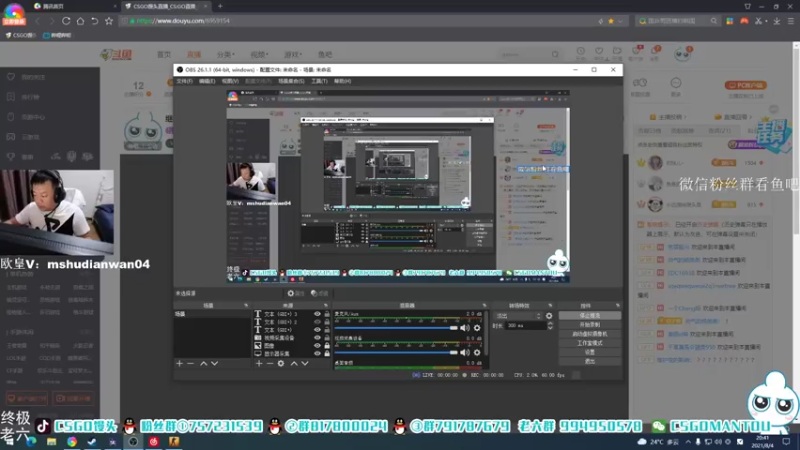The image size is (800, 450).
Task: Remove the selected source with the Sources minus icon
Action: (270, 363)
